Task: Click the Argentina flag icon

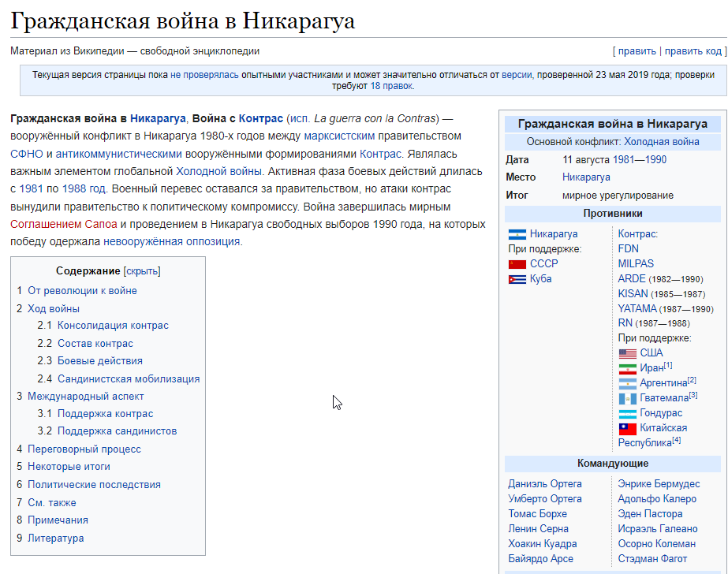Action: (x=627, y=384)
